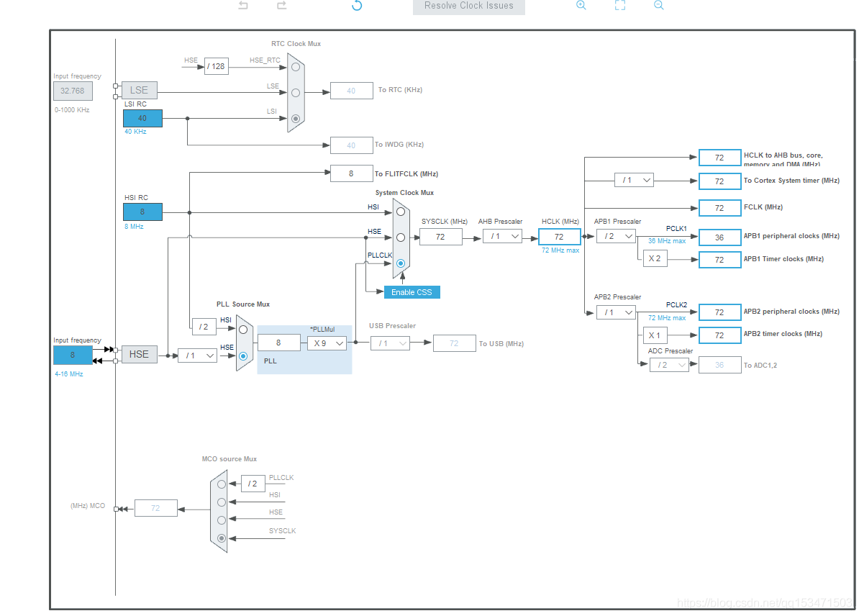Image resolution: width=859 pixels, height=616 pixels.
Task: Click the Resolve Clock Issues button
Action: click(469, 6)
